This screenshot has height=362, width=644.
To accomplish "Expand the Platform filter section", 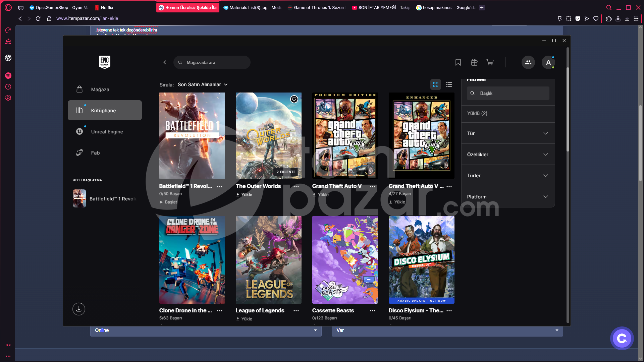I will [508, 197].
